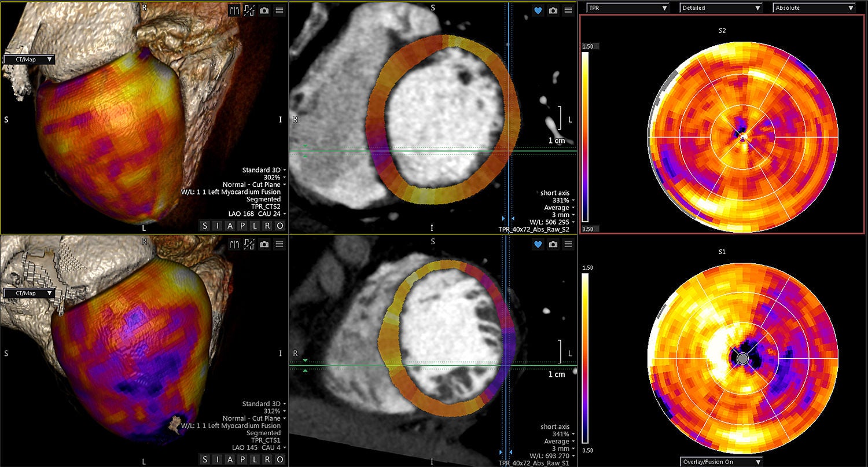Click the S2 polar map color scale bar
Viewport: 868px width, 467px height.
pos(585,137)
